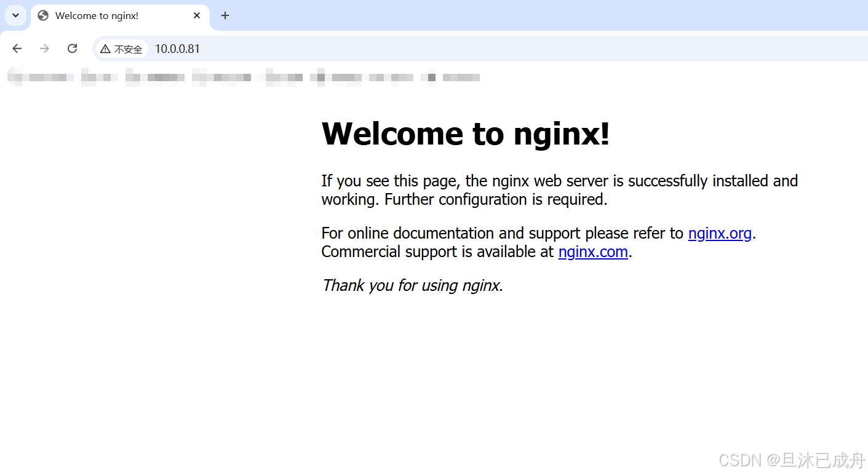
Task: Go back to previous page
Action: pos(17,49)
